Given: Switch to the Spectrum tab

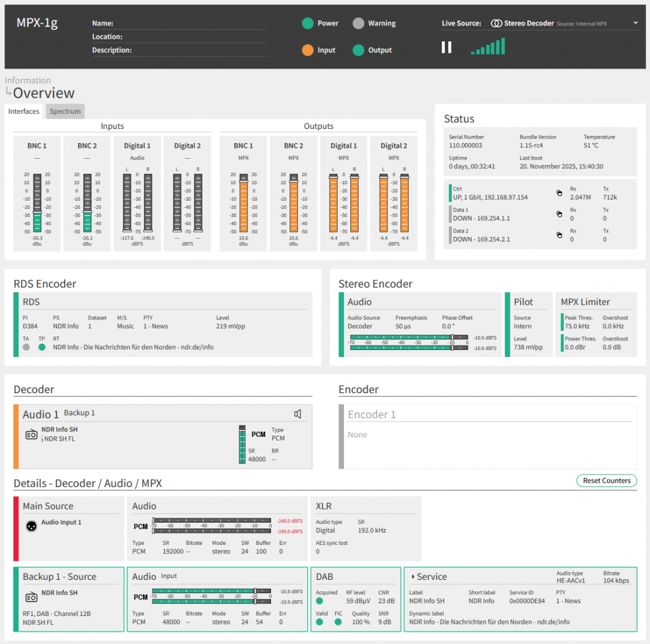Looking at the screenshot, I should click(65, 111).
